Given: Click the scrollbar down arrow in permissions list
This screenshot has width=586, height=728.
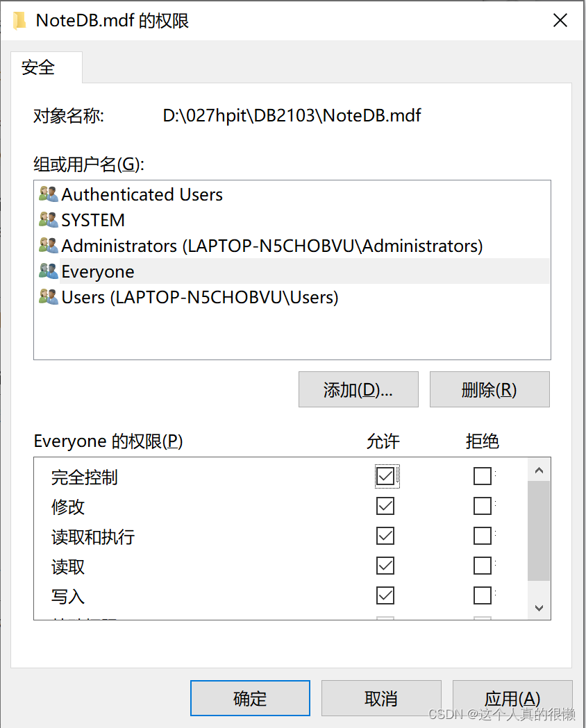Looking at the screenshot, I should (539, 608).
